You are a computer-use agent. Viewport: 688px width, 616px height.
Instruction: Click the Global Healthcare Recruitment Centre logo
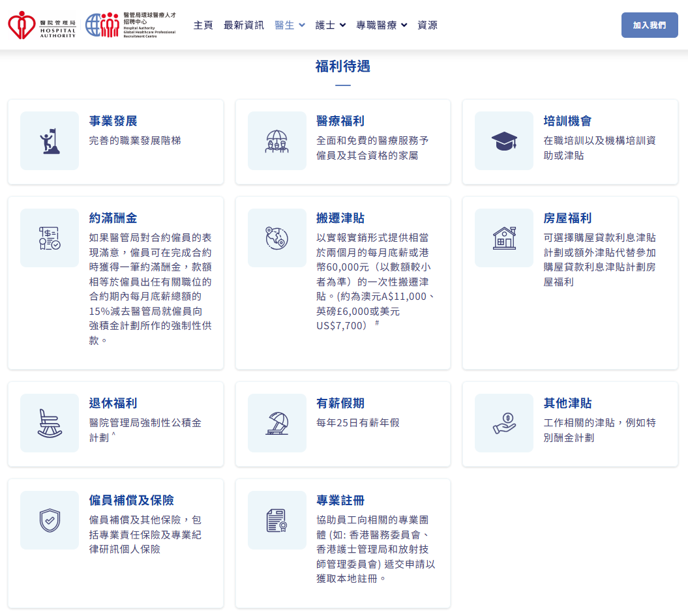point(130,25)
